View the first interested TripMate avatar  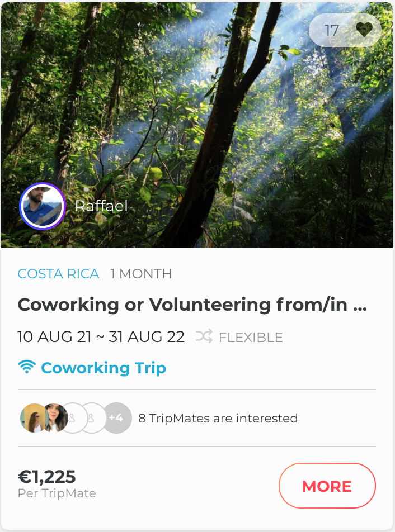point(32,418)
